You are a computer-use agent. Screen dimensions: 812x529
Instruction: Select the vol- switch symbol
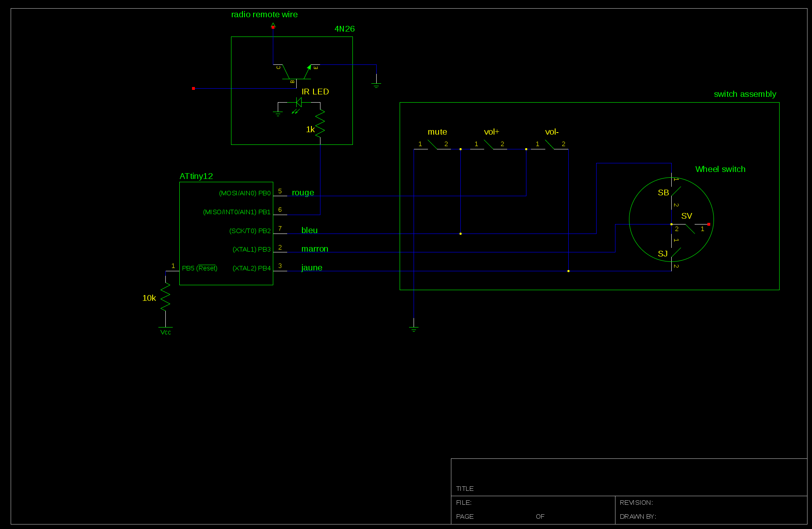click(x=550, y=144)
